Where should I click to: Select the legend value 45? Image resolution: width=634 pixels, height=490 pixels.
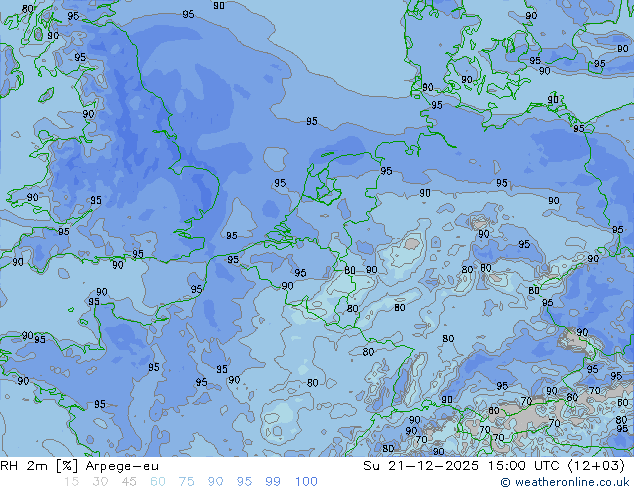pos(129,482)
